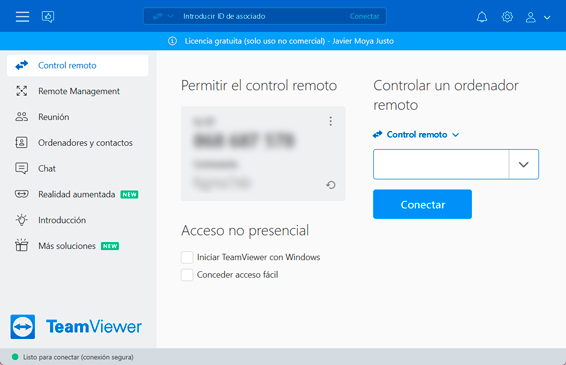Click the Listo para conectar status text
The height and width of the screenshot is (365, 566).
pyautogui.click(x=78, y=357)
